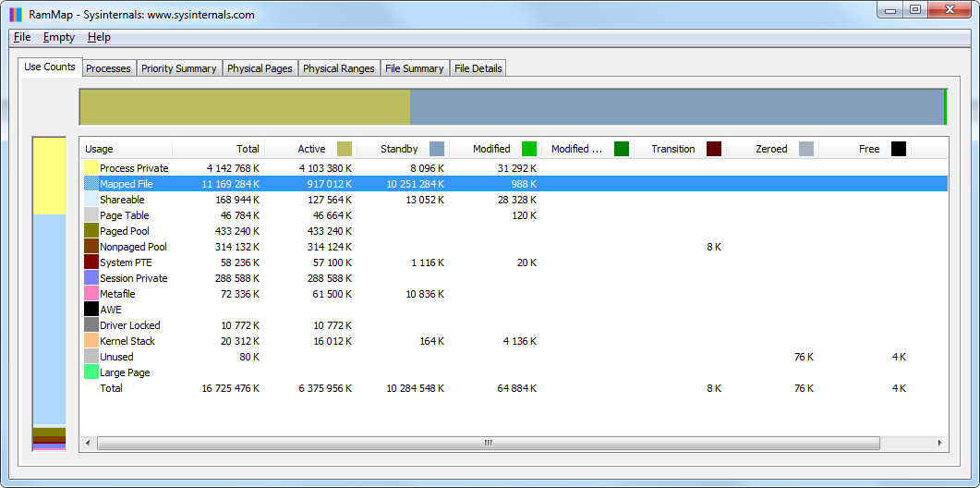Click the Mapped File row color box

click(91, 184)
